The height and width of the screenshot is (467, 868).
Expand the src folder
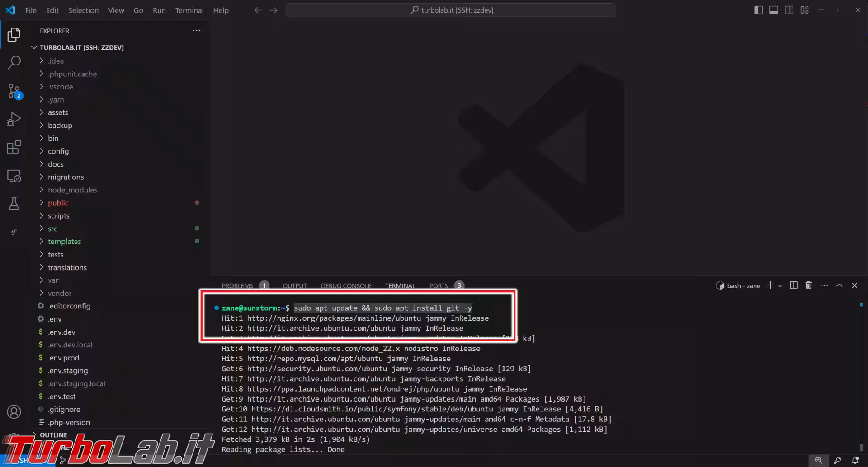point(52,229)
